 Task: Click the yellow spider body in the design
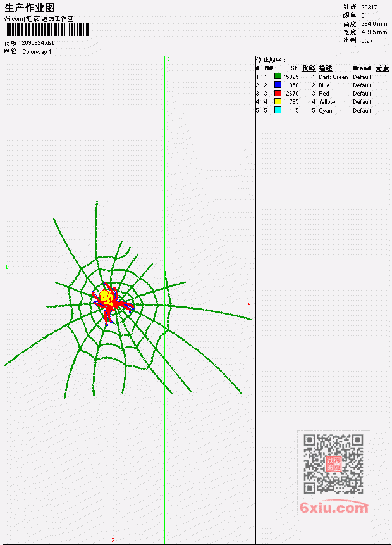click(106, 297)
